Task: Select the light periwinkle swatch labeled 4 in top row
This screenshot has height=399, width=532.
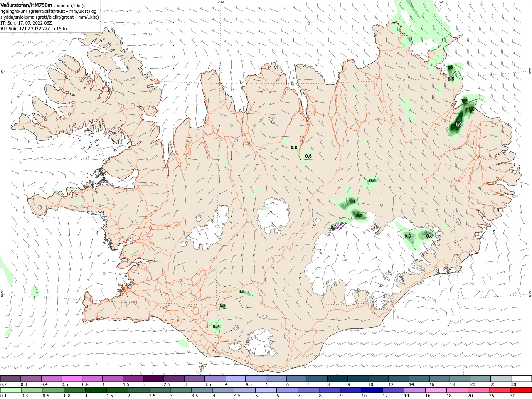Action: point(235,379)
